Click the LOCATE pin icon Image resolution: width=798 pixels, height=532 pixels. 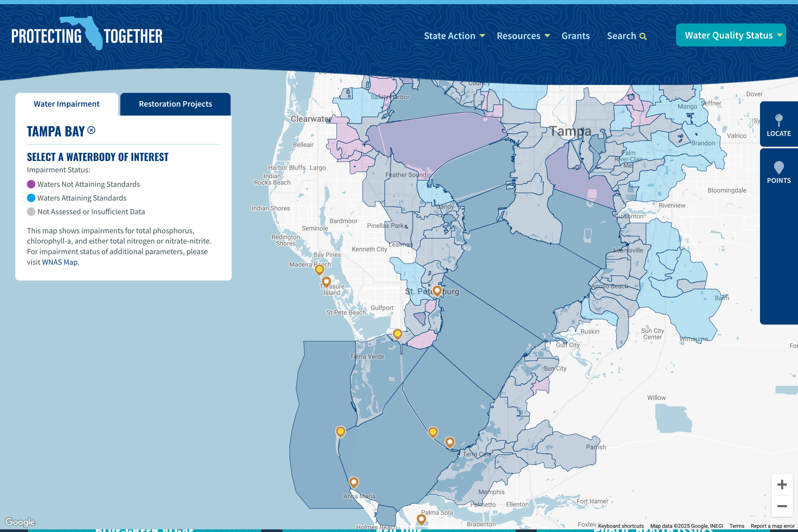(779, 120)
